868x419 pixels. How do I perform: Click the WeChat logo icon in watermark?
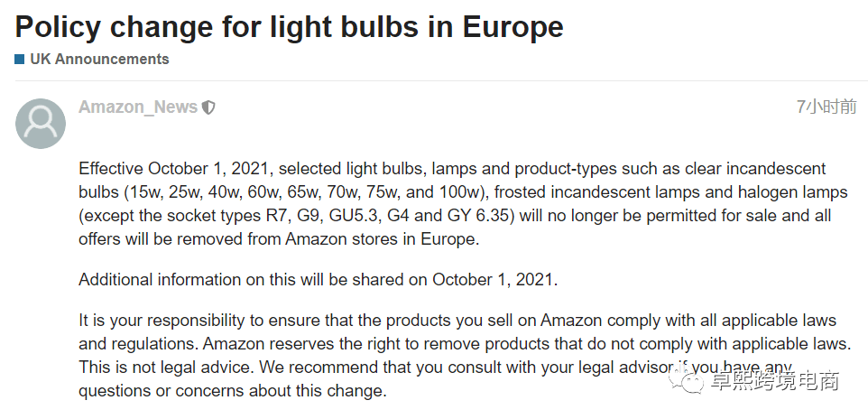(686, 381)
